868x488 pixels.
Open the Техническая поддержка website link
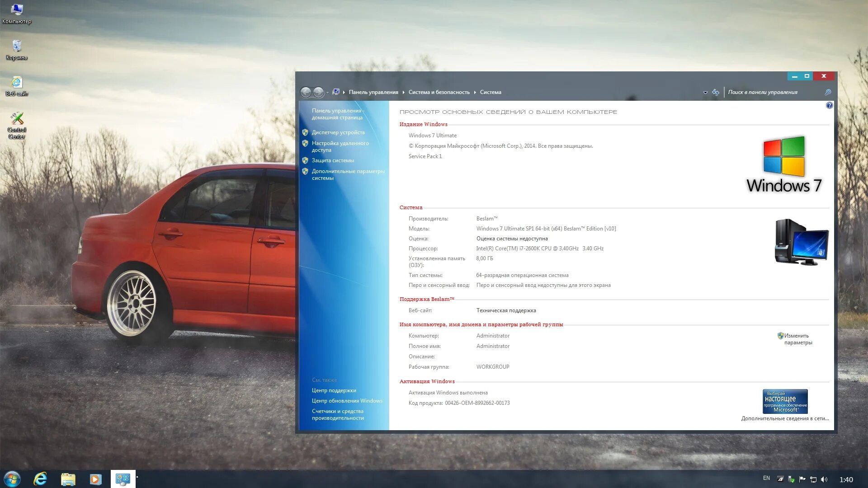[x=506, y=310]
